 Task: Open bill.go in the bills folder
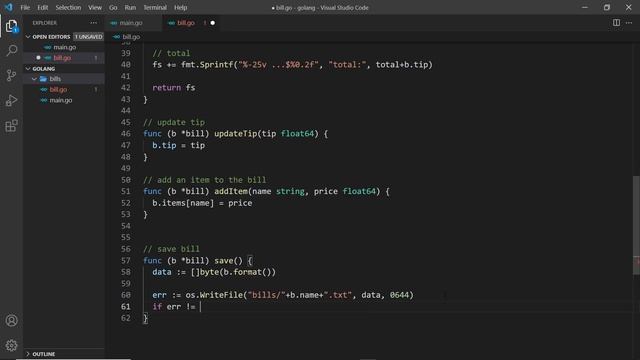coord(64,89)
